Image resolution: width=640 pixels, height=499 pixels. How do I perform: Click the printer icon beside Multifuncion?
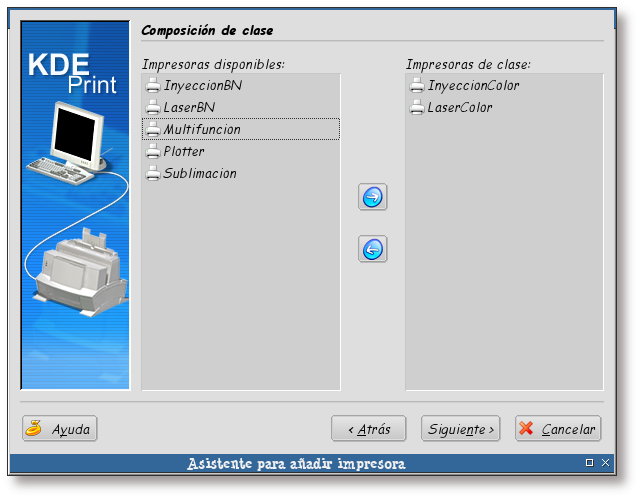coord(153,130)
